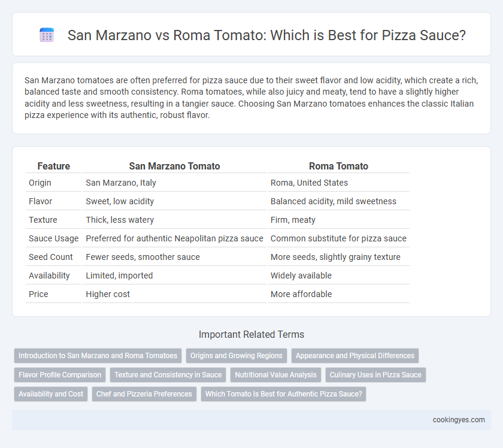Image resolution: width=503 pixels, height=448 pixels.
Task: Select cell 'Firm, meaty'
Action: coord(338,220)
